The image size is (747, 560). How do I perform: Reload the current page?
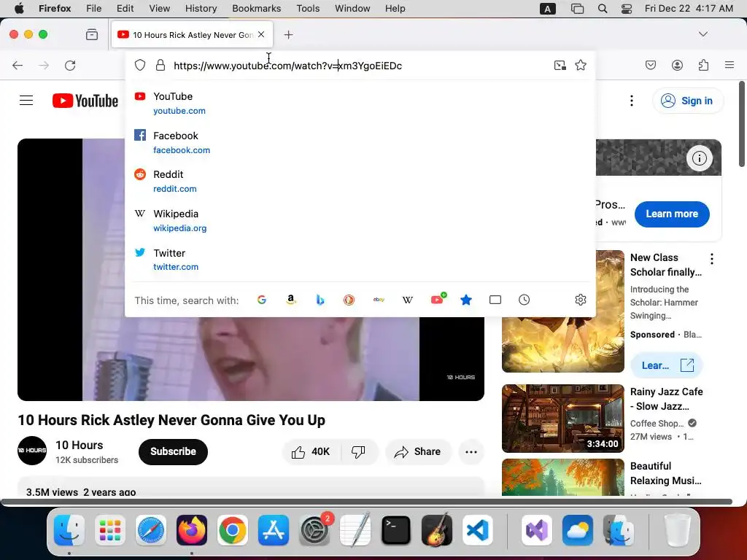coord(70,65)
